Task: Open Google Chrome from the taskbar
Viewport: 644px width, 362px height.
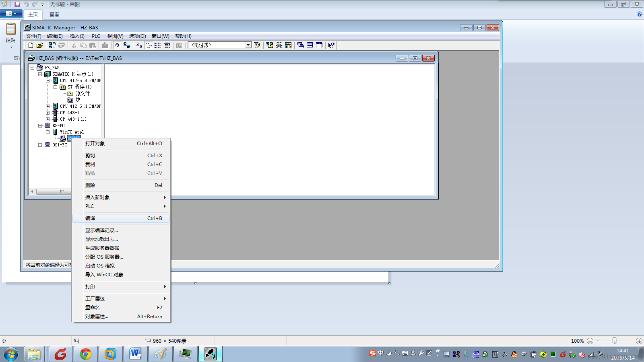Action: click(x=85, y=354)
